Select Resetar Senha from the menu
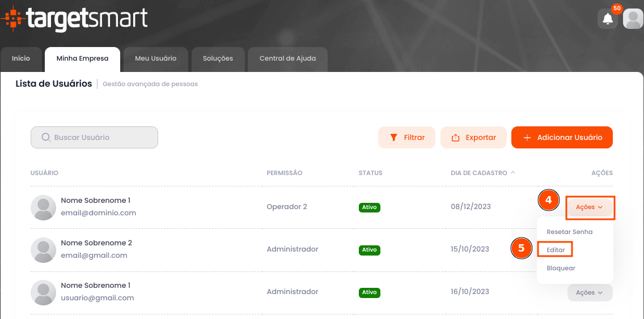The width and height of the screenshot is (644, 319). point(569,232)
